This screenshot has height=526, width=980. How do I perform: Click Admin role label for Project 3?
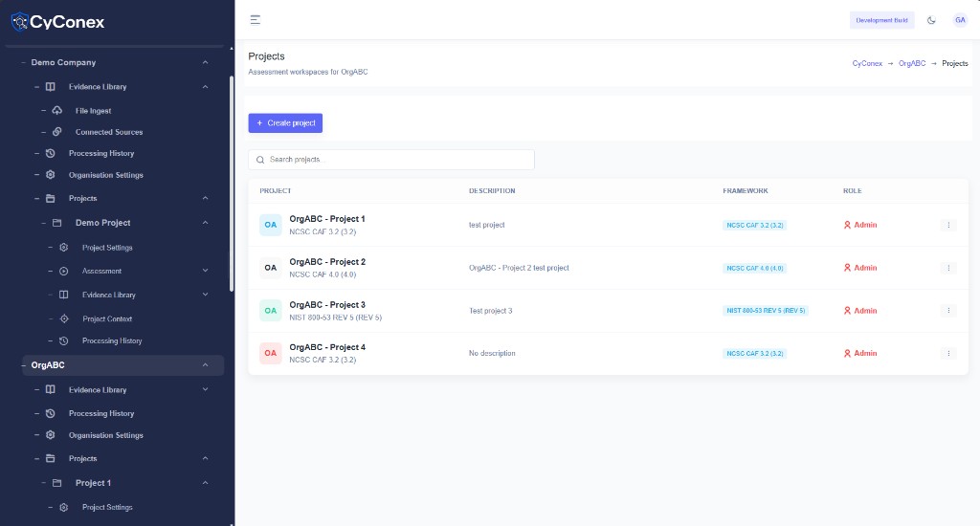[x=865, y=311]
